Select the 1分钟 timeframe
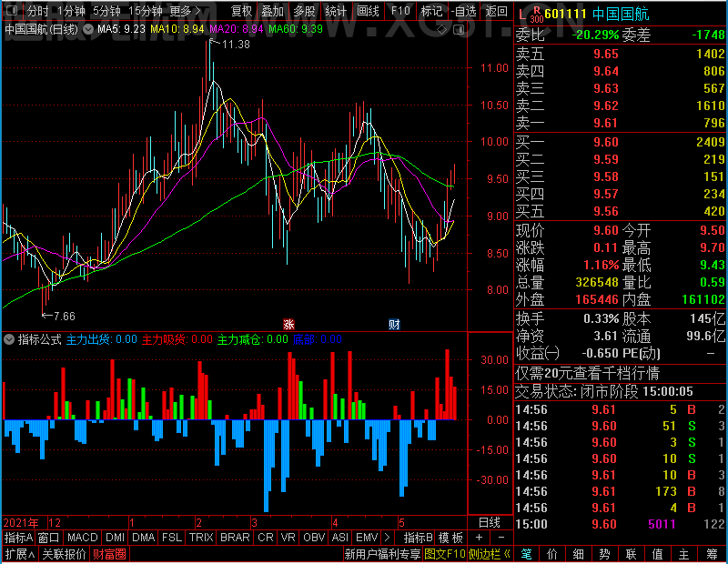The height and width of the screenshot is (564, 728). 71,10
